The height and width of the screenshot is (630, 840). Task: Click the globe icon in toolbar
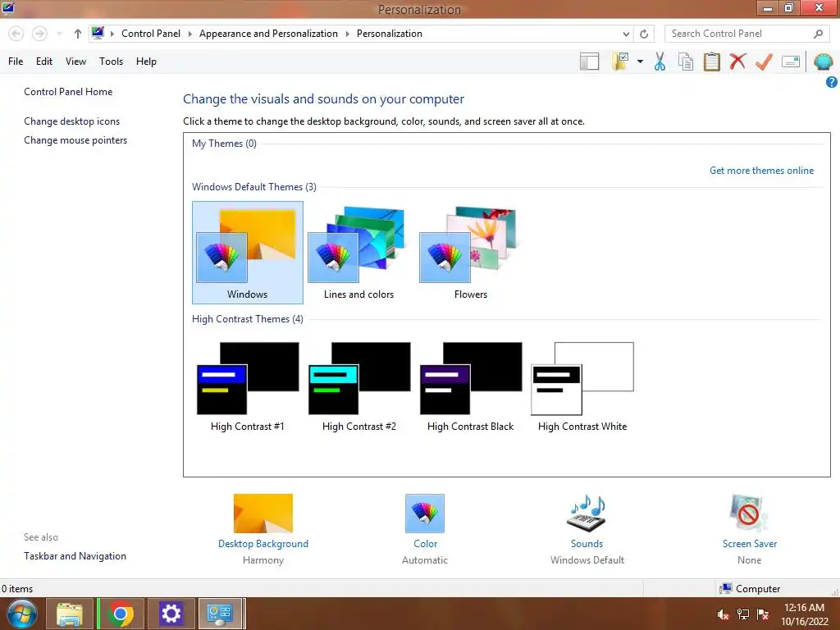tap(823, 62)
